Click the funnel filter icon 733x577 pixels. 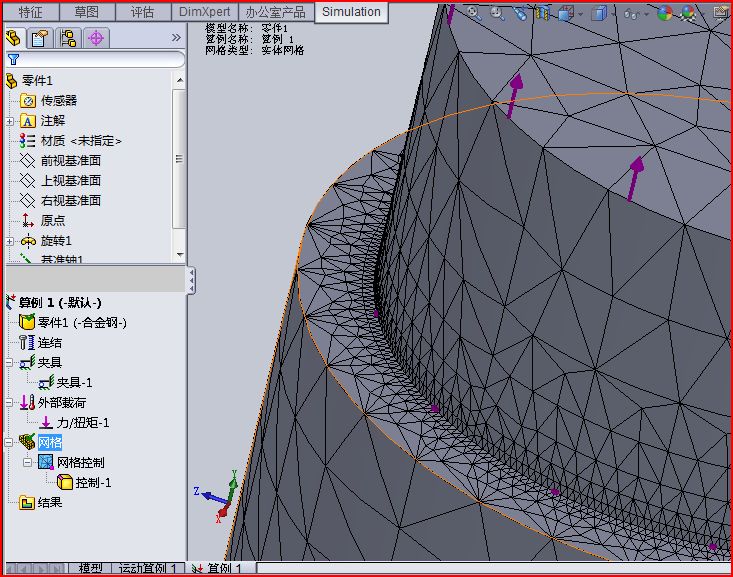[14, 59]
